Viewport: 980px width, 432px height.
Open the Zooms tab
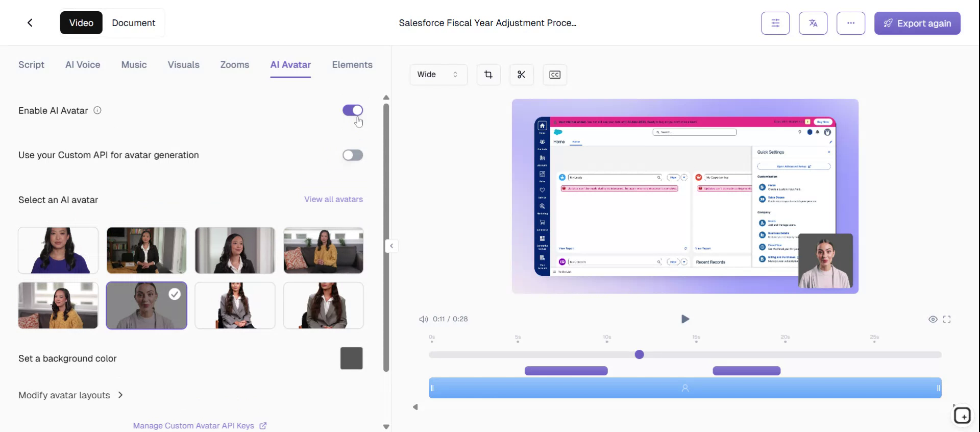[x=234, y=65]
